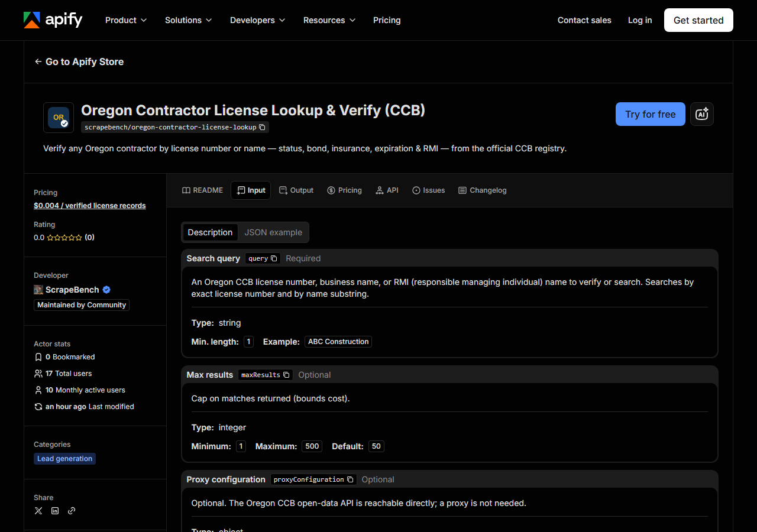Click Try for free
Viewport: 757px width, 532px height.
[x=651, y=114]
